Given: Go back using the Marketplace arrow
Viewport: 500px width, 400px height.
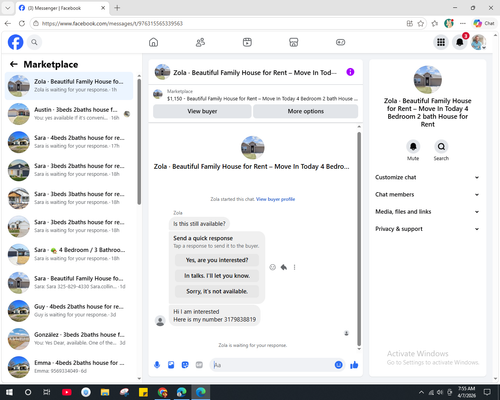Looking at the screenshot, I should pyautogui.click(x=14, y=64).
